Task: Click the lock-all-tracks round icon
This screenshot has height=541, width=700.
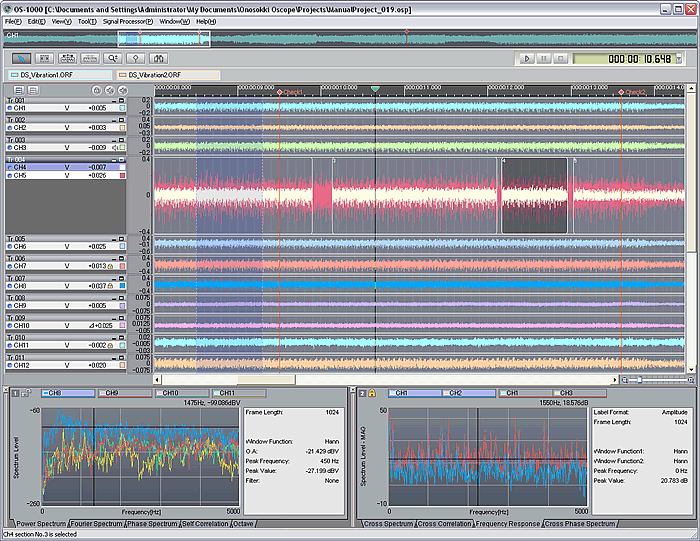Action: tap(96, 91)
